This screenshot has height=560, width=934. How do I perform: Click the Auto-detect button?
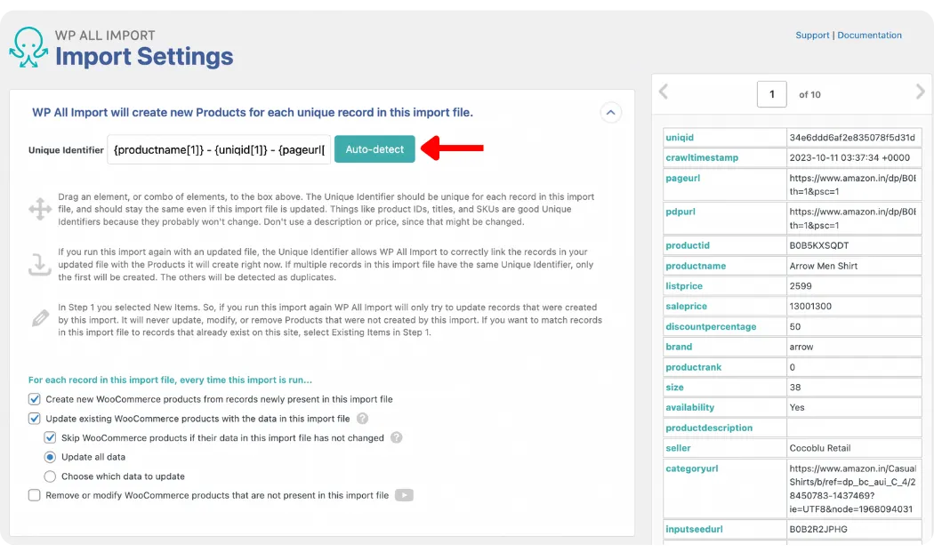click(374, 149)
